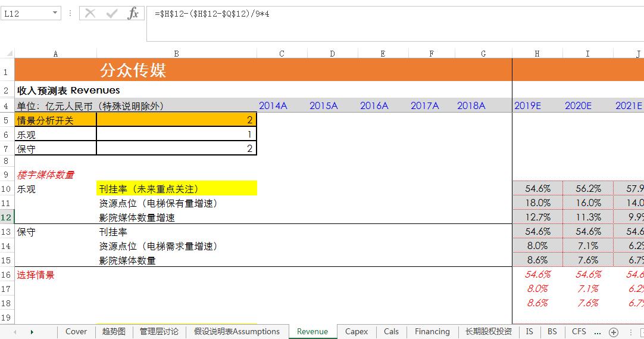Select the 18.0% cell in column H

537,203
